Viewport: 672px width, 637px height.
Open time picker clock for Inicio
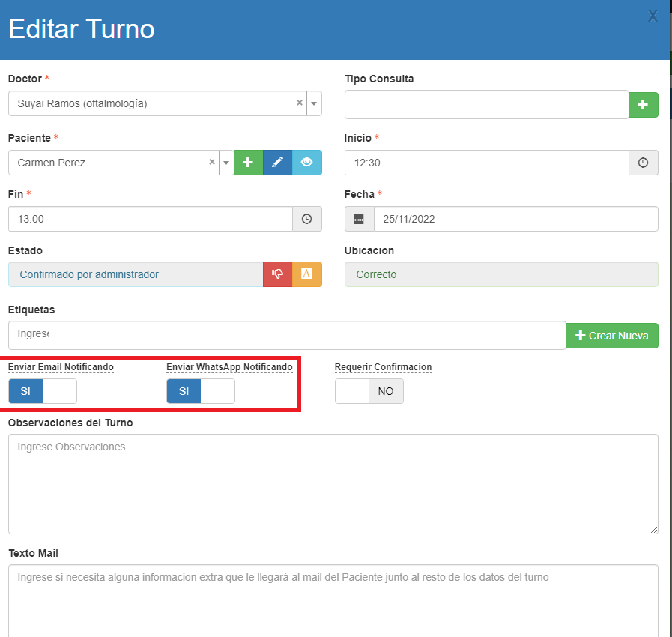click(x=643, y=163)
